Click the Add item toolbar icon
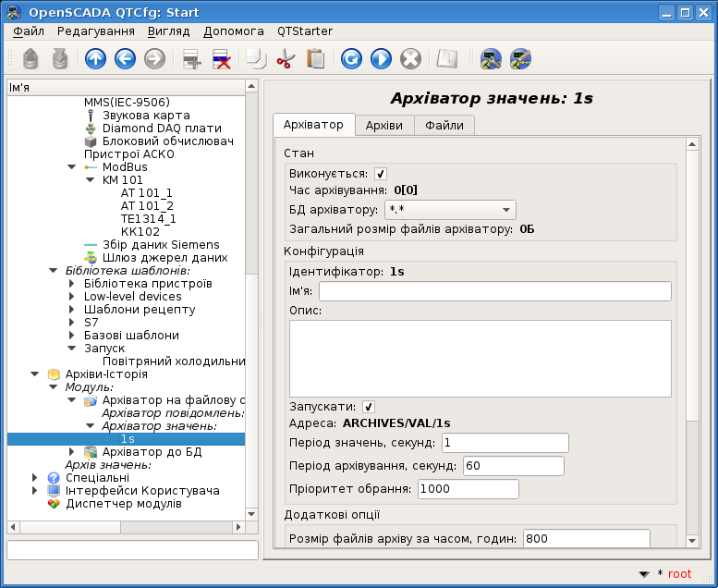718x588 pixels. point(191,59)
